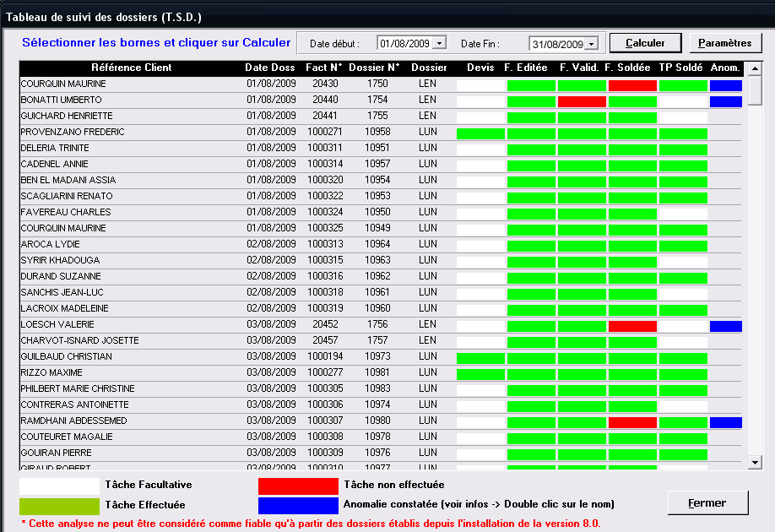Select client PROVENZANO FREDERIC
The width and height of the screenshot is (775, 532).
click(73, 132)
